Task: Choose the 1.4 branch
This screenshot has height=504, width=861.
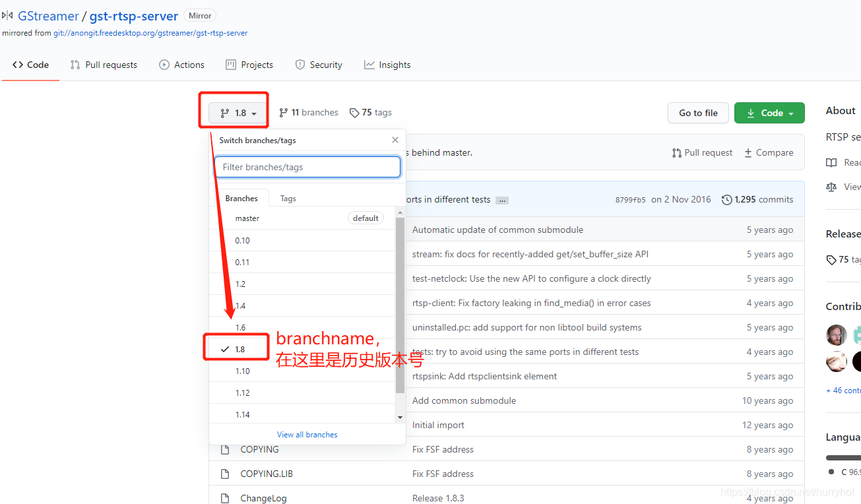Action: 302,305
